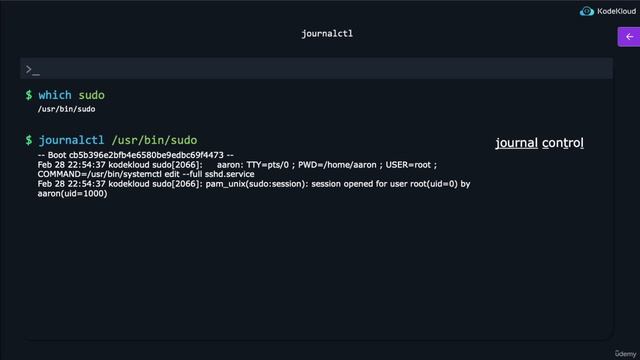
Task: Click the 'pam_unix(sudo:session): session opened' log line
Action: tap(254, 184)
